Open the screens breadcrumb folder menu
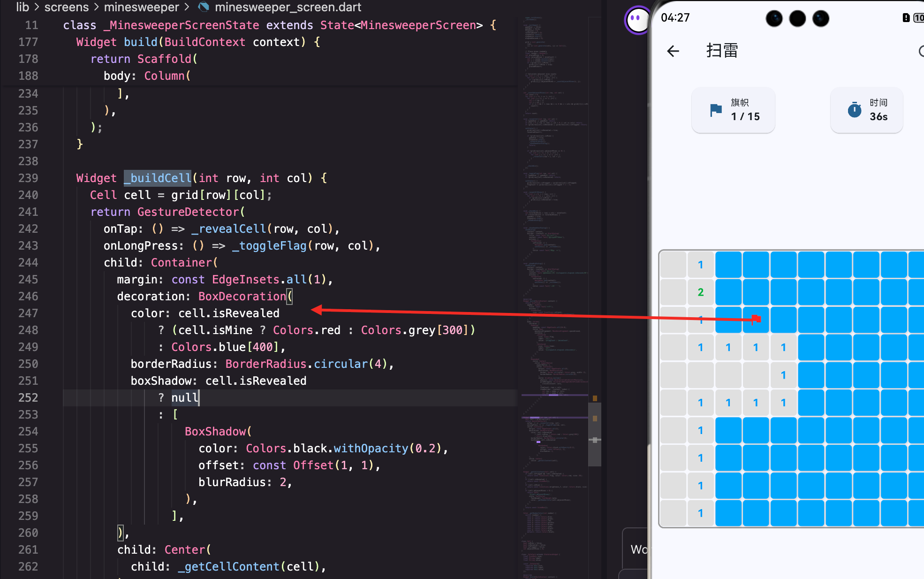 point(66,7)
